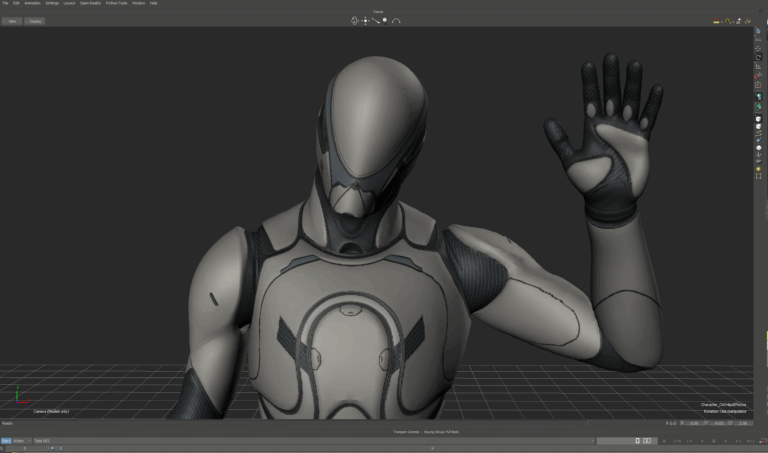768x453 pixels.
Task: Click the curved arc icon above viewport
Action: [x=396, y=20]
